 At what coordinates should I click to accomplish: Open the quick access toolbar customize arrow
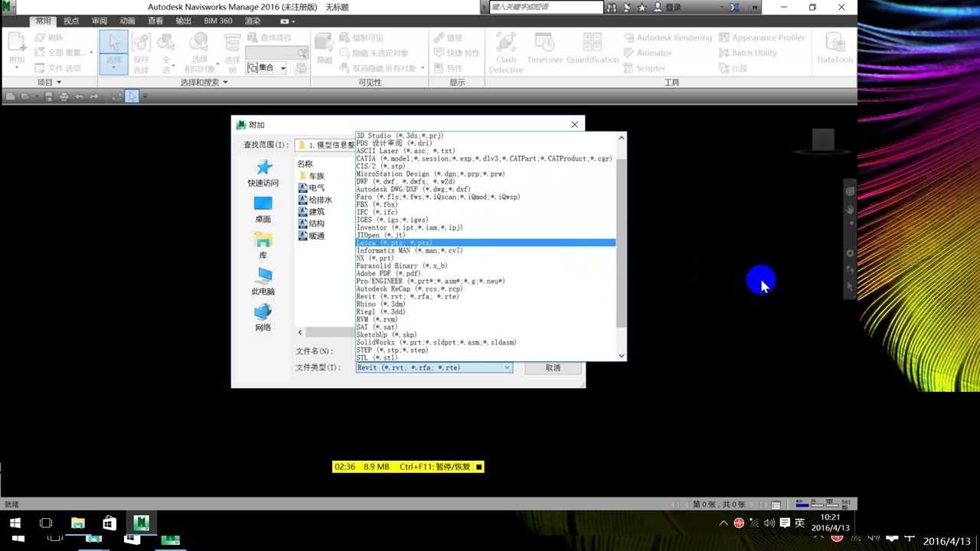click(145, 96)
